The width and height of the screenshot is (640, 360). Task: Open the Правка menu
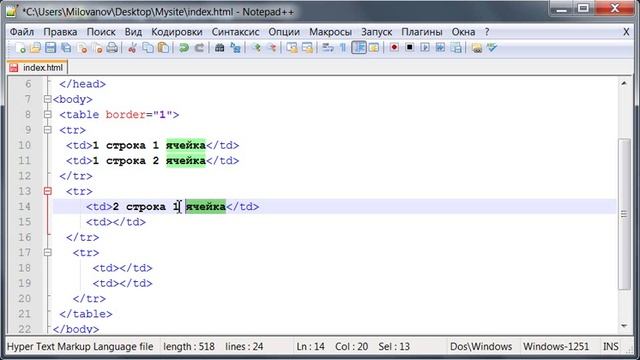pos(60,32)
